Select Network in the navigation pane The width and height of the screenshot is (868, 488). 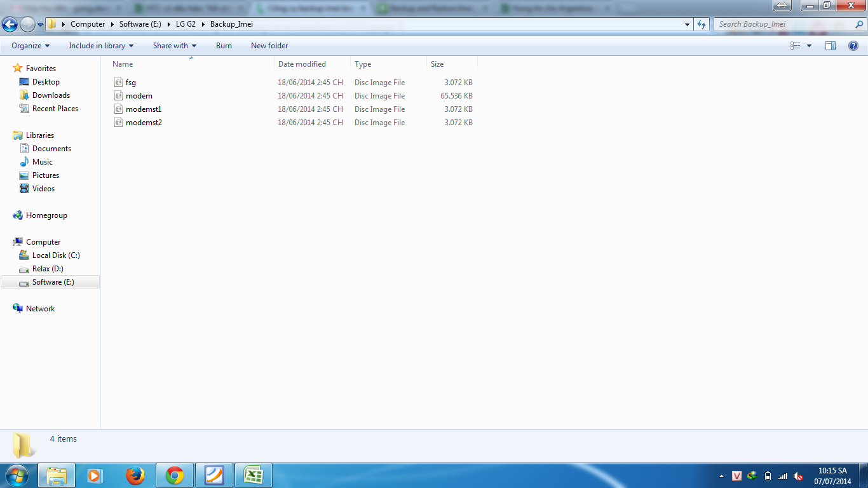(40, 309)
